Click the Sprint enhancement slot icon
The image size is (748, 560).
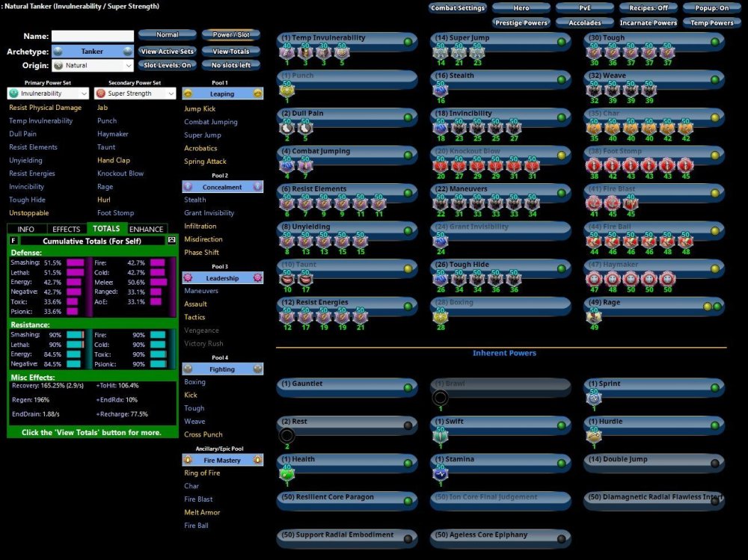pos(593,397)
